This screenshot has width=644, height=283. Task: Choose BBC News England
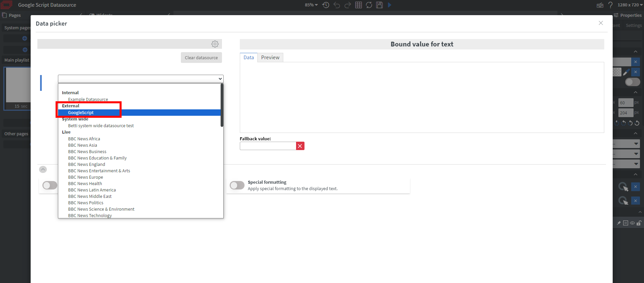click(x=87, y=164)
